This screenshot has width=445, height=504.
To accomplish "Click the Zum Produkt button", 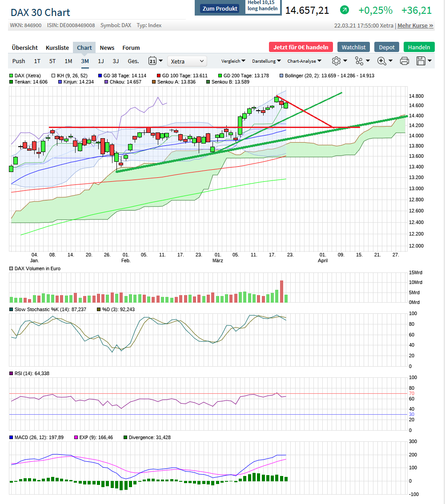I will tap(220, 9).
